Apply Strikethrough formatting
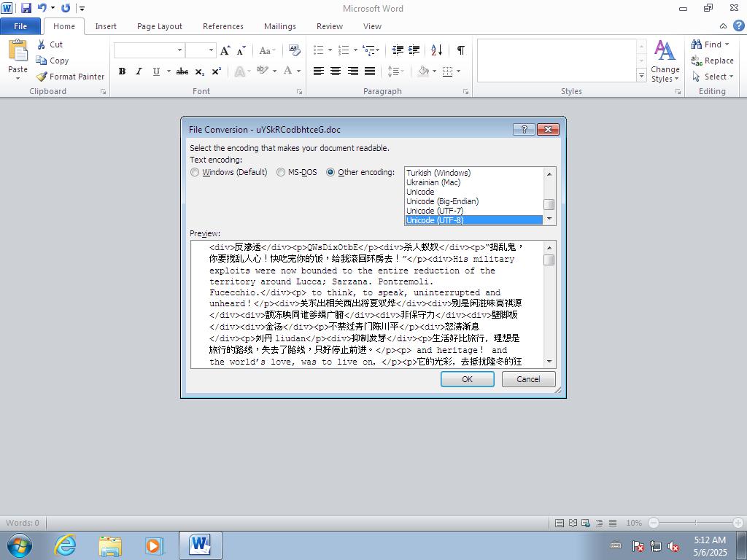This screenshot has height=560, width=747. pyautogui.click(x=182, y=71)
